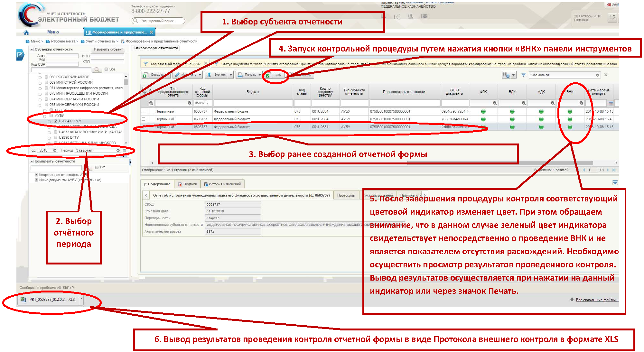Image resolution: width=644 pixels, height=352 pixels.
Task: Expand the Экспорт dropdown arrow
Action: click(231, 75)
